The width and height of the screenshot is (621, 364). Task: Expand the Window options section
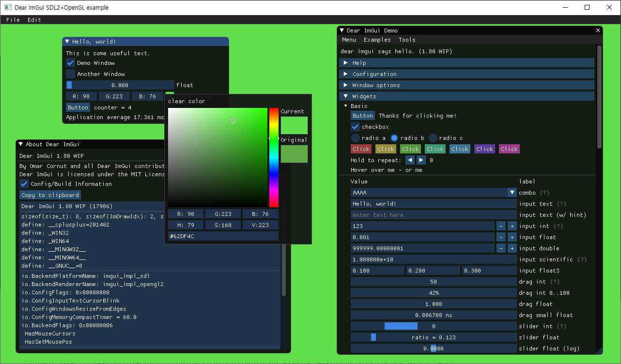[467, 85]
